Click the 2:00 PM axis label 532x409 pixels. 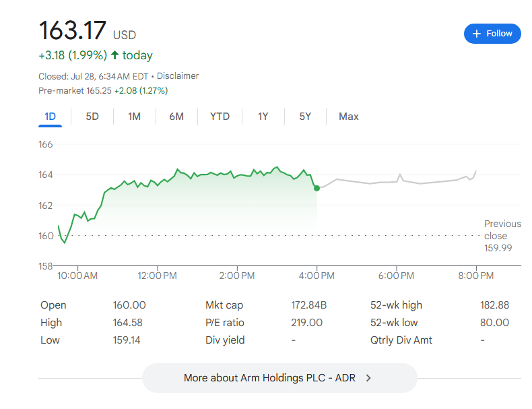coord(237,276)
